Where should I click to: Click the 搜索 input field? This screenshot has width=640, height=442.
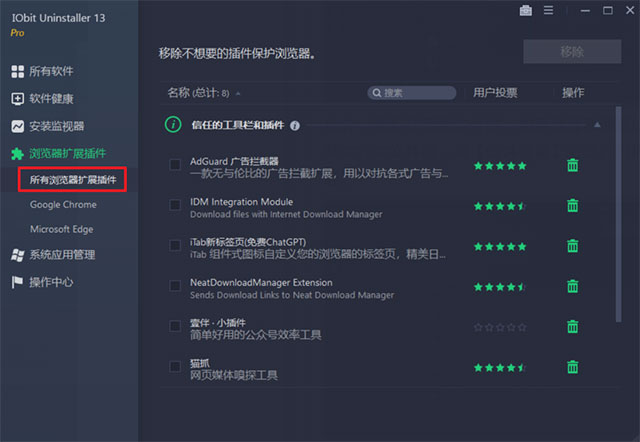click(x=412, y=93)
